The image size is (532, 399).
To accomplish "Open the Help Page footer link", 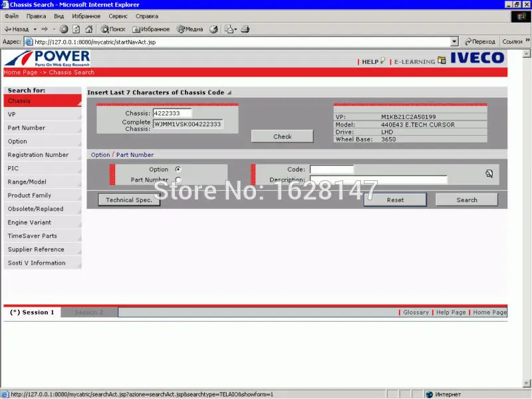I will (451, 312).
